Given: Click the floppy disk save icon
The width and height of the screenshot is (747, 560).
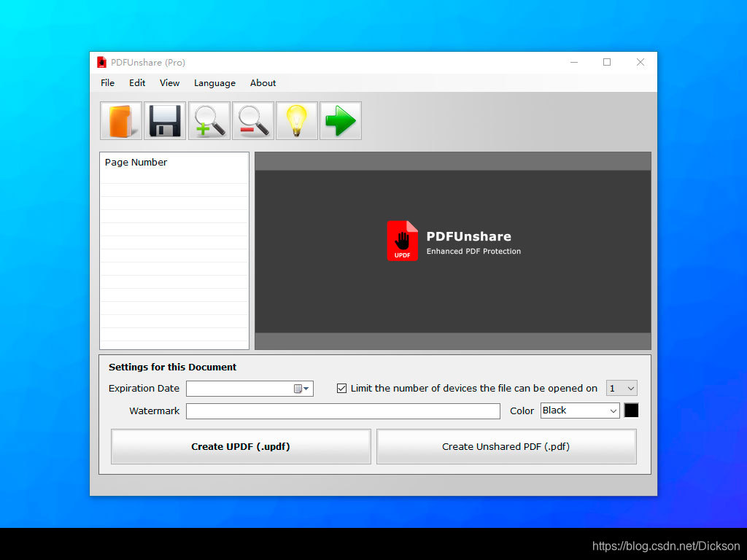Looking at the screenshot, I should tap(165, 121).
